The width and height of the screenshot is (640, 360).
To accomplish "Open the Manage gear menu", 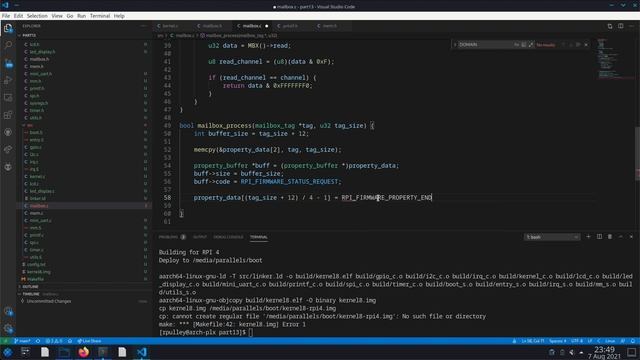I will [8, 329].
